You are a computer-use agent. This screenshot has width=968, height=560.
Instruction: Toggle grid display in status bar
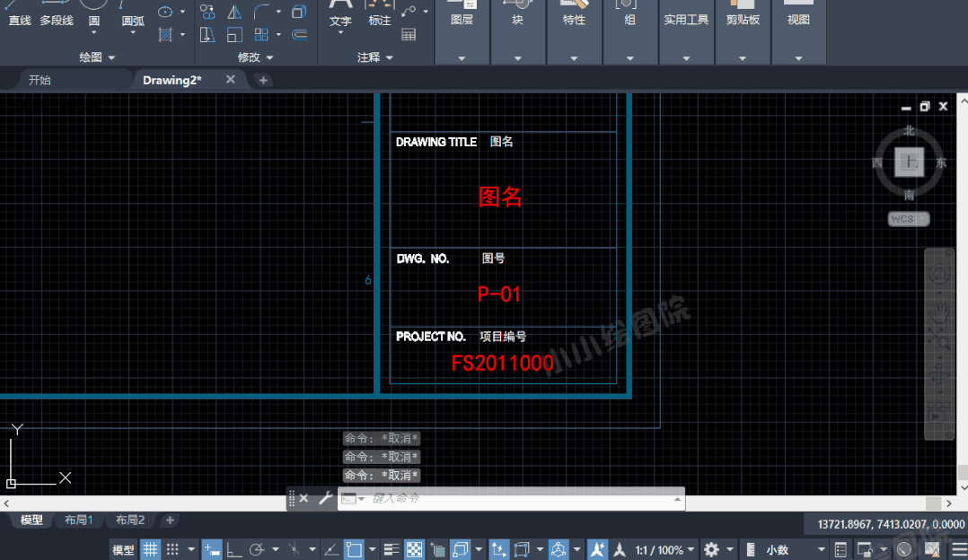point(151,549)
